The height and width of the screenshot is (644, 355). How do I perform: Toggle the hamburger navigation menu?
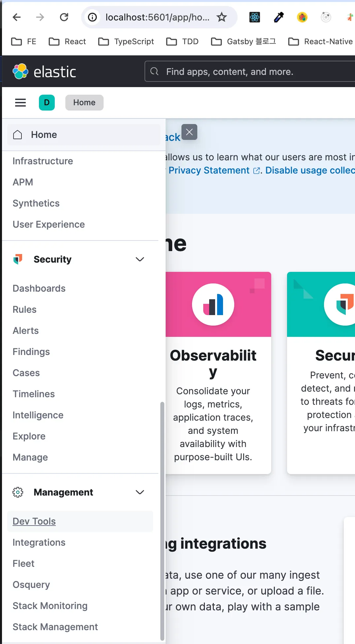(x=20, y=103)
